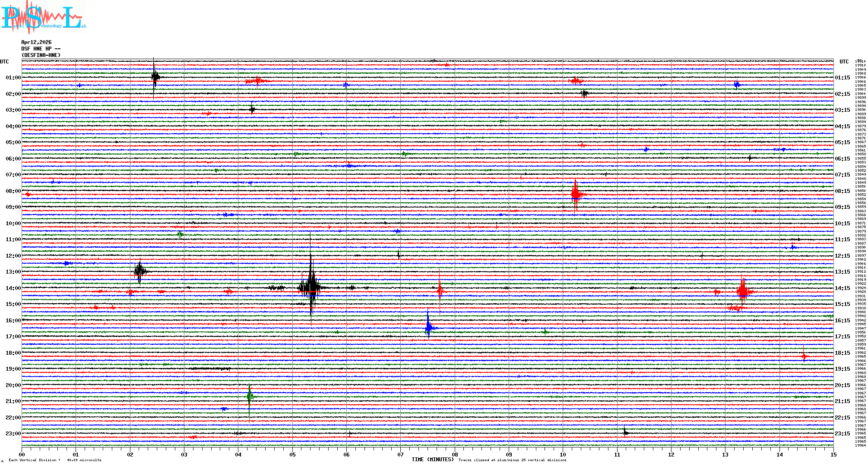Image resolution: width=868 pixels, height=466 pixels.
Task: Click the 23:00 hour label on left
Action: pyautogui.click(x=13, y=434)
